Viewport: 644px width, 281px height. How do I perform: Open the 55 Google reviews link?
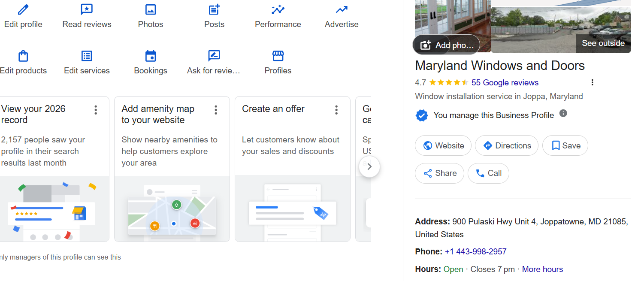click(505, 82)
